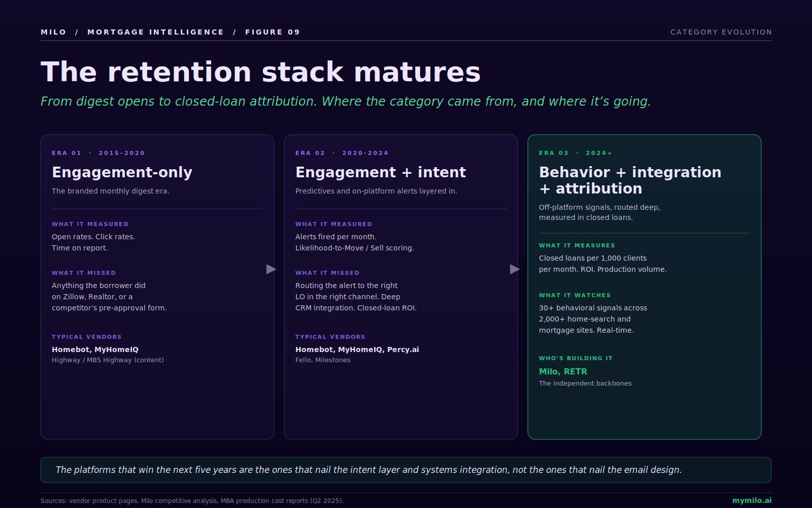Open the mymilo.ai link in the footer
This screenshot has height=508, width=812.
click(752, 500)
